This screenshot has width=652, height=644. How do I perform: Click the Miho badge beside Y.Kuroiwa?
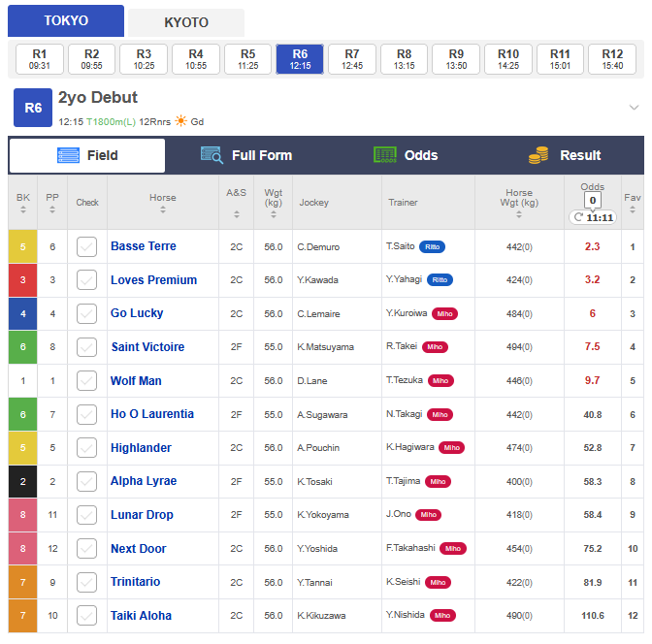click(444, 313)
